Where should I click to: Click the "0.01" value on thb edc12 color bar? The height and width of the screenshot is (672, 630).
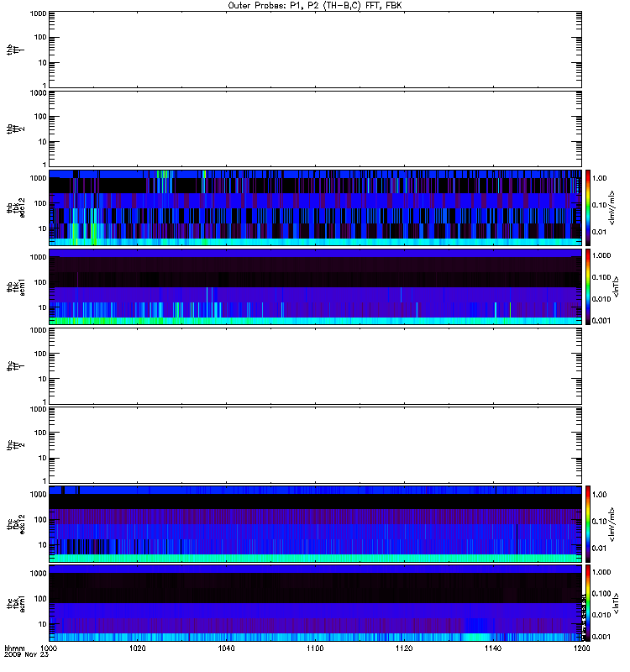(599, 232)
